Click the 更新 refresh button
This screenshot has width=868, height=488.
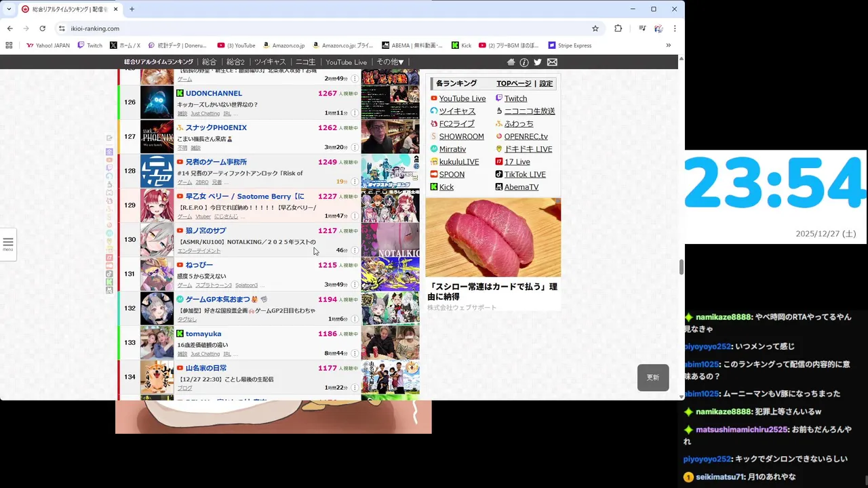[653, 378]
